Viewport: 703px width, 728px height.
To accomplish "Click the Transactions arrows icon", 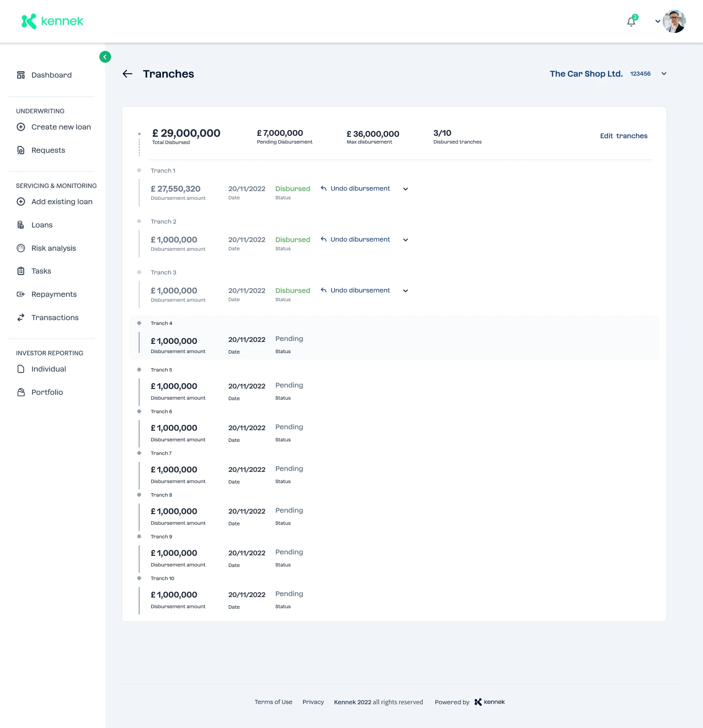I will point(21,318).
